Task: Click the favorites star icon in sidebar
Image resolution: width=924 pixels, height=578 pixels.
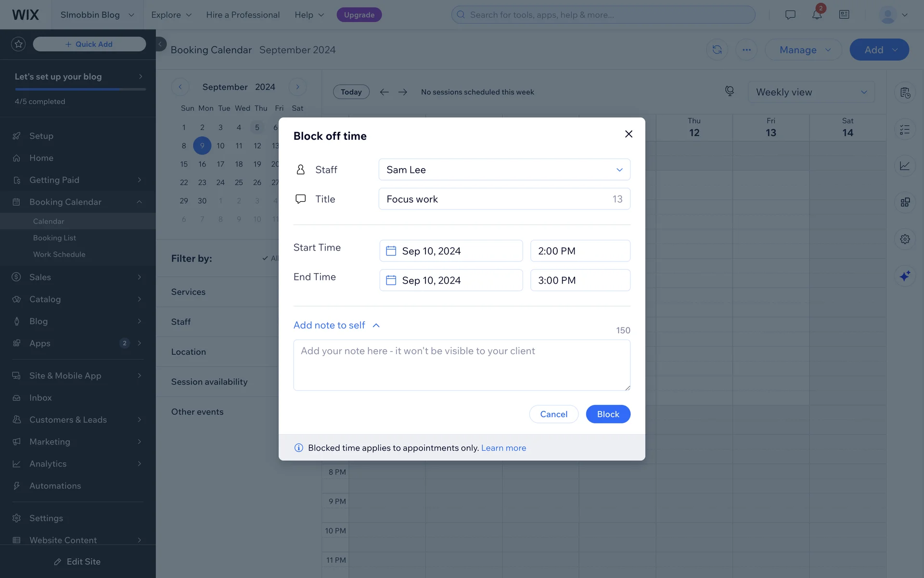Action: tap(18, 44)
